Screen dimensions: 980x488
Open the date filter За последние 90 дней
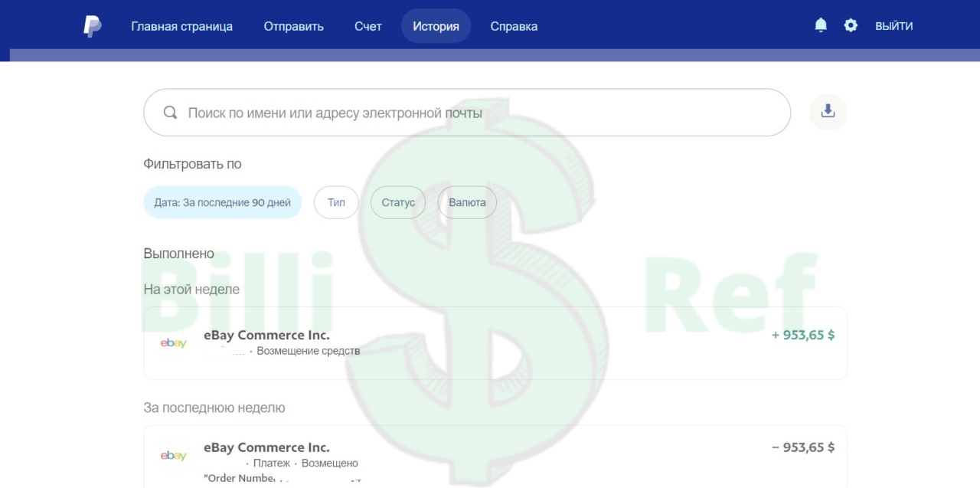point(223,202)
